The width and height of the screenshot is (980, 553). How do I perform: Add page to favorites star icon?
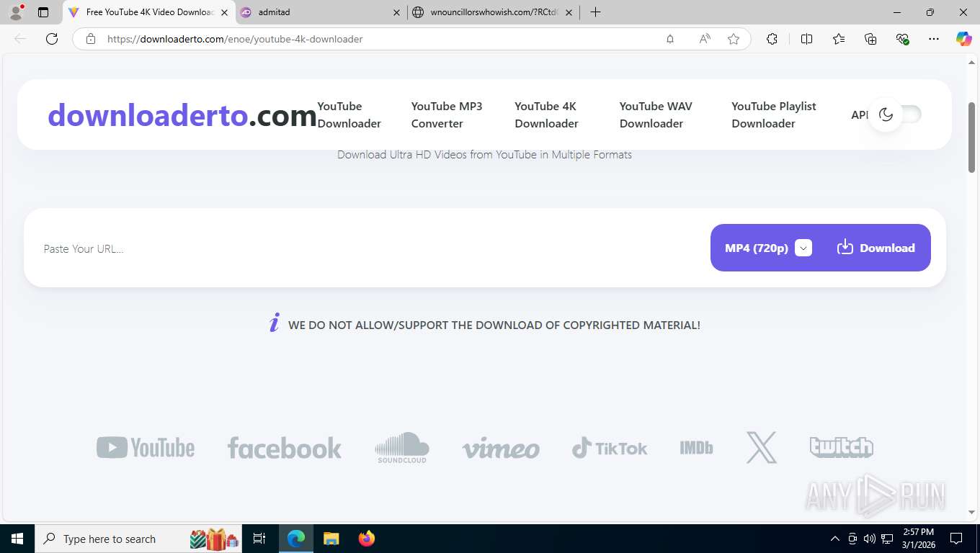(x=734, y=39)
